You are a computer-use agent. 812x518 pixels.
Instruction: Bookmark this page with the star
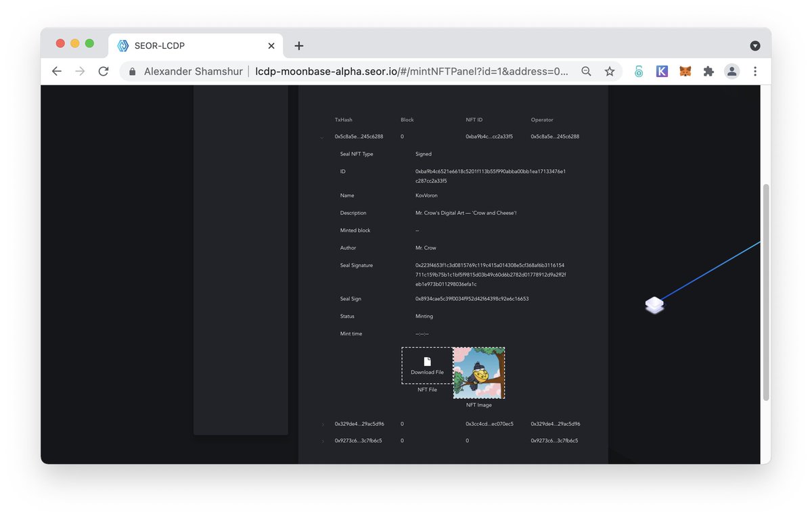[x=610, y=71]
